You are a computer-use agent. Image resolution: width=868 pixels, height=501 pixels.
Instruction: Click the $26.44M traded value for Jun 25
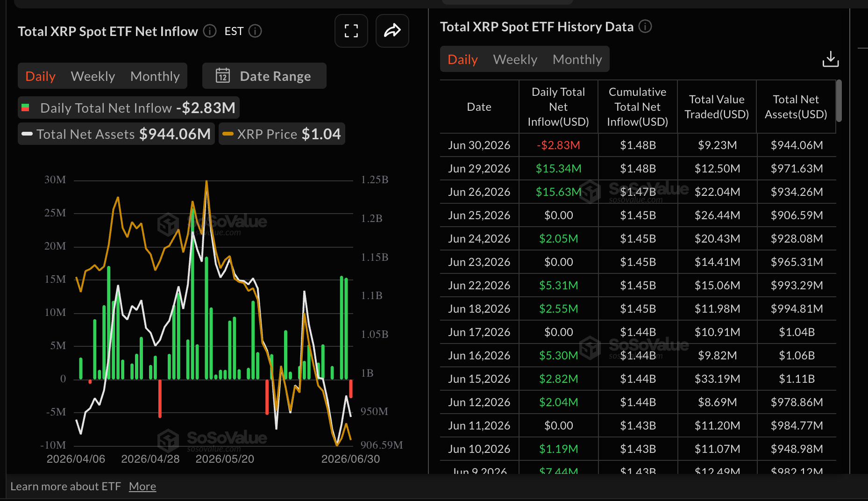click(717, 215)
